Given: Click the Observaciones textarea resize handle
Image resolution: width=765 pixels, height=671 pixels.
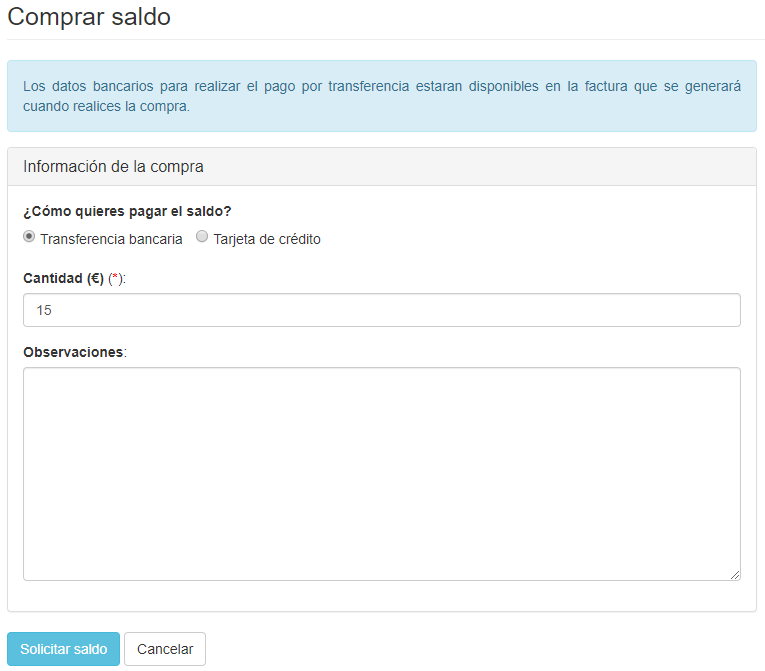Looking at the screenshot, I should (x=735, y=575).
